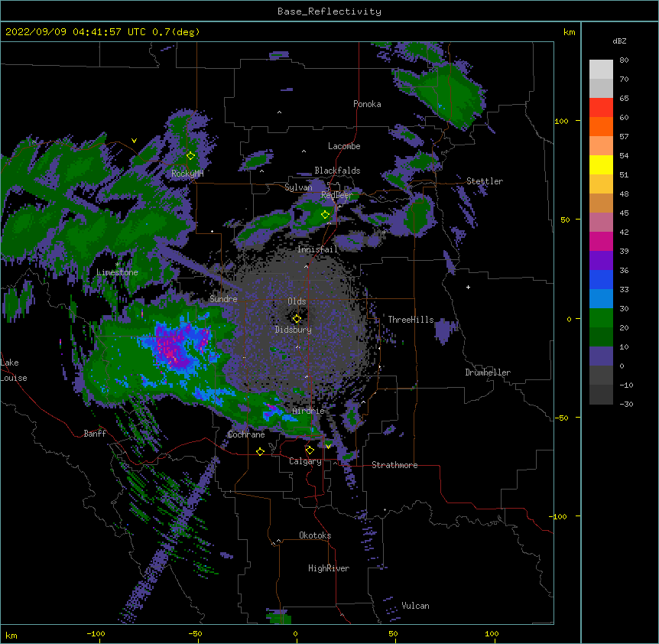This screenshot has width=659, height=644.
Task: Pick the violet legend band below 39 dBZ
Action: [601, 261]
